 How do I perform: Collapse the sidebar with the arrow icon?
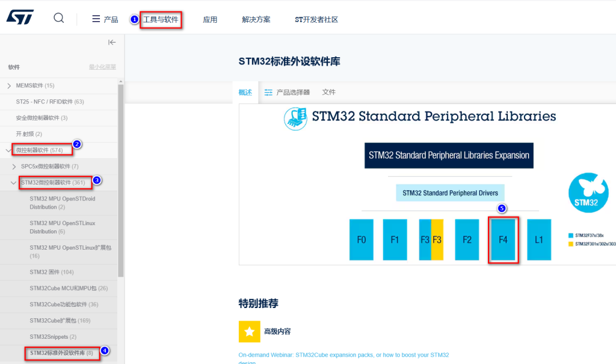(112, 42)
